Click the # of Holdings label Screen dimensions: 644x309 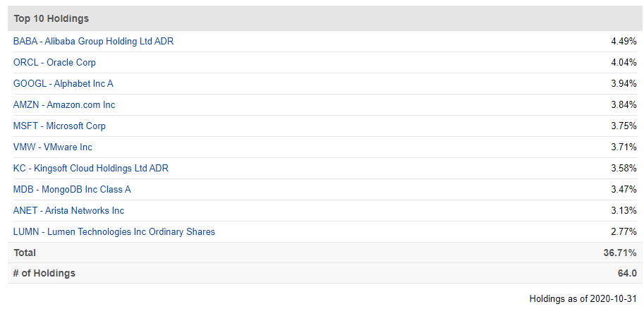coord(44,273)
